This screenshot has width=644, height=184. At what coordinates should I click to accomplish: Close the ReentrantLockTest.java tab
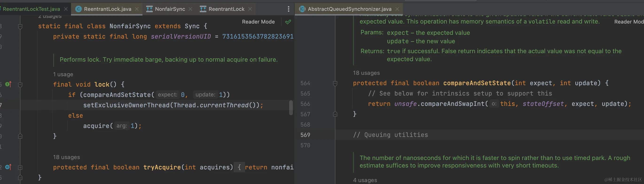66,9
